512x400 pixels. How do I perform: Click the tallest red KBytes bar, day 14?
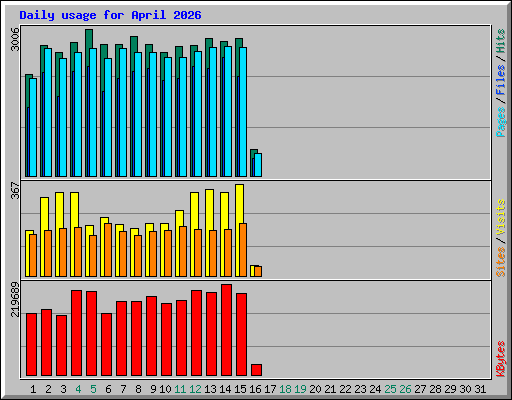(226, 330)
